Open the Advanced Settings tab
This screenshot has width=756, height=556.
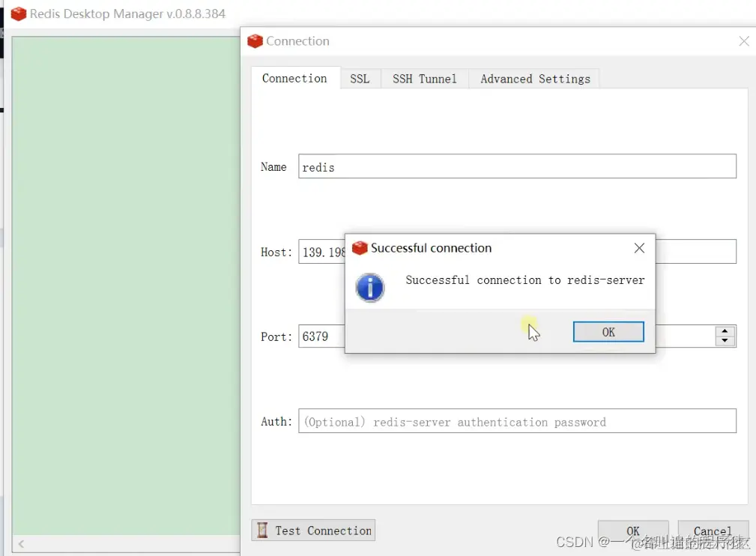pos(535,79)
